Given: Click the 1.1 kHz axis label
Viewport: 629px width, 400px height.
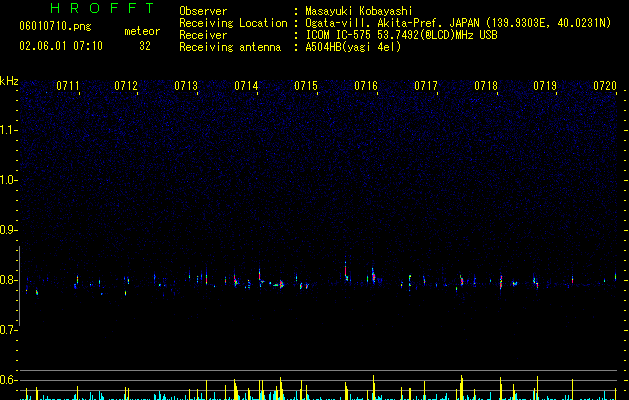Looking at the screenshot, I should [8, 130].
